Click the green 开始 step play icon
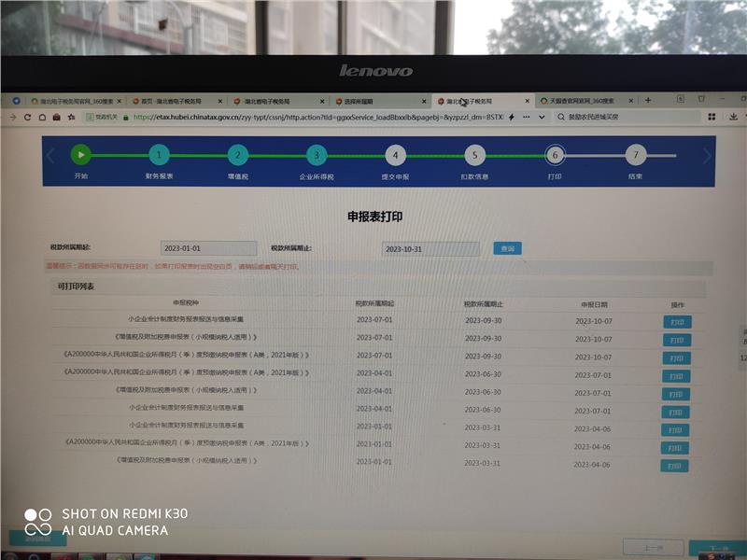The width and height of the screenshot is (747, 560). pyautogui.click(x=81, y=155)
